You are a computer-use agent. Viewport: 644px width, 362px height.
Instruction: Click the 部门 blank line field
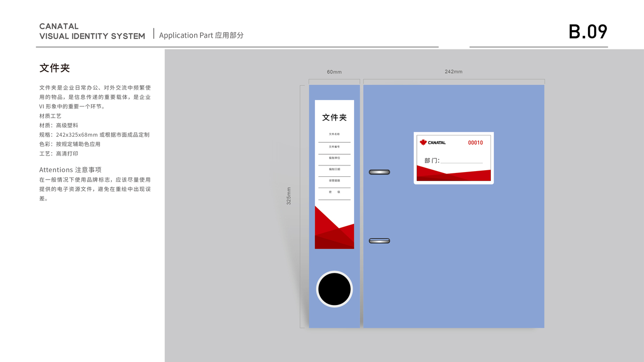[462, 160]
